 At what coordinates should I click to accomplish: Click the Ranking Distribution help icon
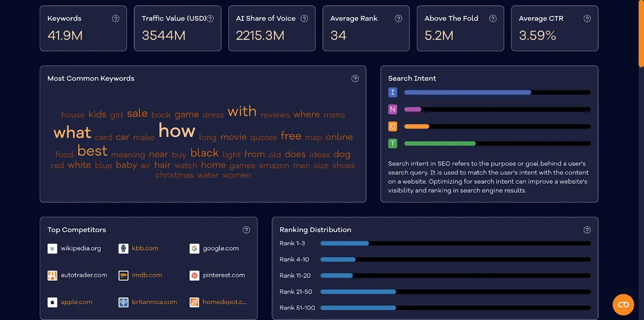587,230
